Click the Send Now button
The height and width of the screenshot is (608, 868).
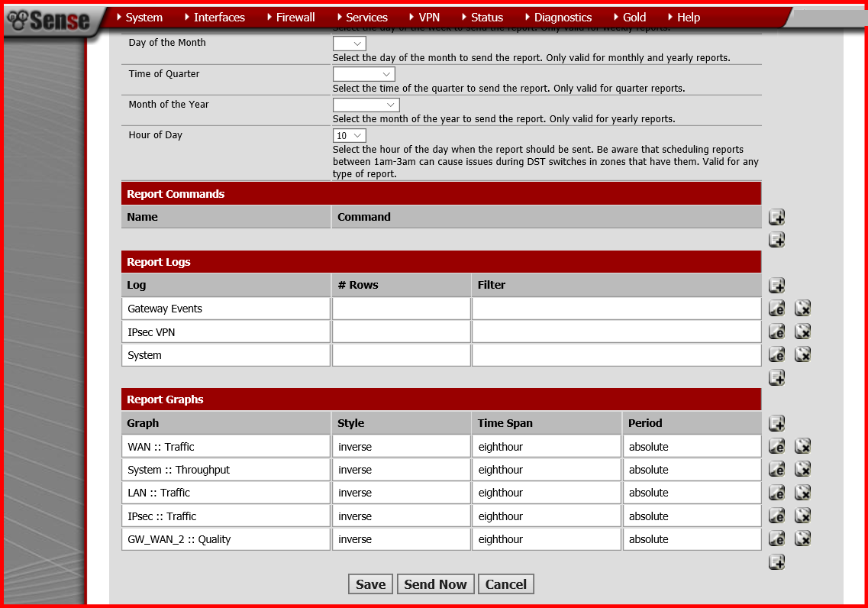pos(436,584)
